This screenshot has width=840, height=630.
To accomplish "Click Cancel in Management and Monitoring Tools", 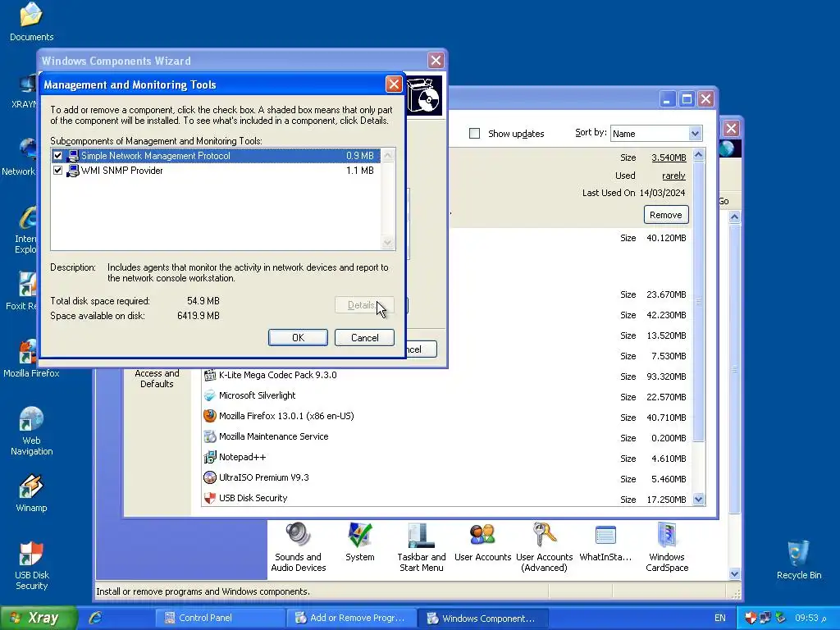I will tap(364, 337).
